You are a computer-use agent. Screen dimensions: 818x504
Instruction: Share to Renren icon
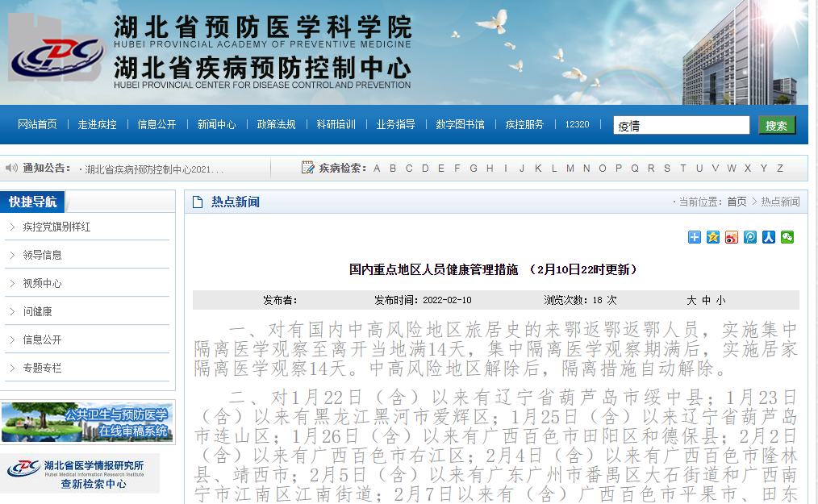click(x=768, y=237)
